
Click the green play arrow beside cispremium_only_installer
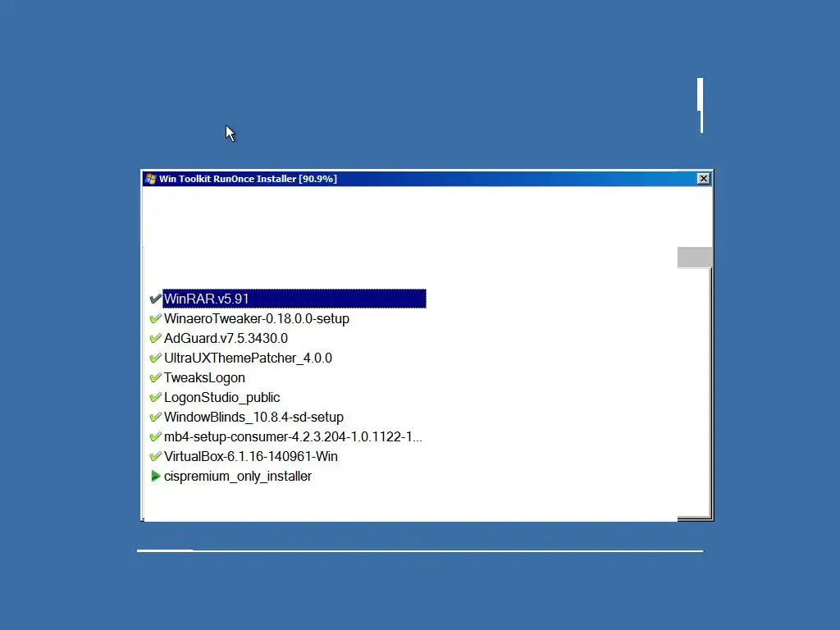[155, 476]
